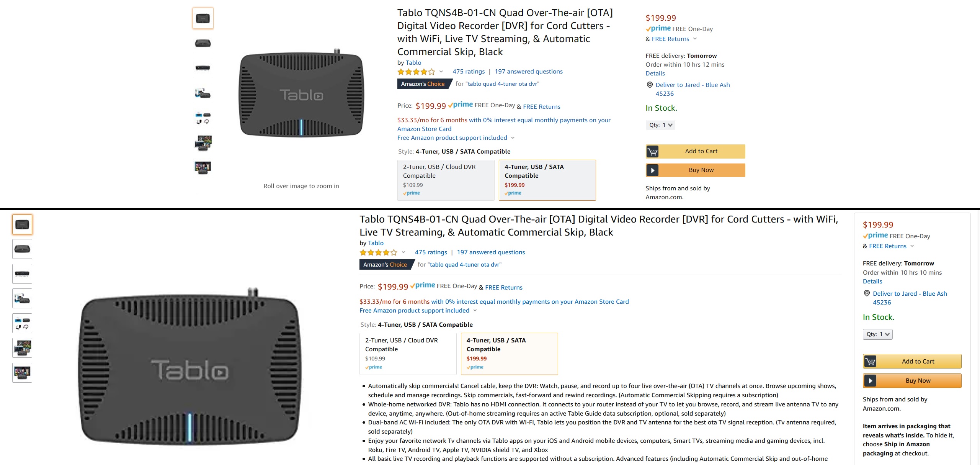980x465 pixels.
Task: Choose the 2-Tuner $109.99 style option in the lower listing
Action: [x=408, y=354]
